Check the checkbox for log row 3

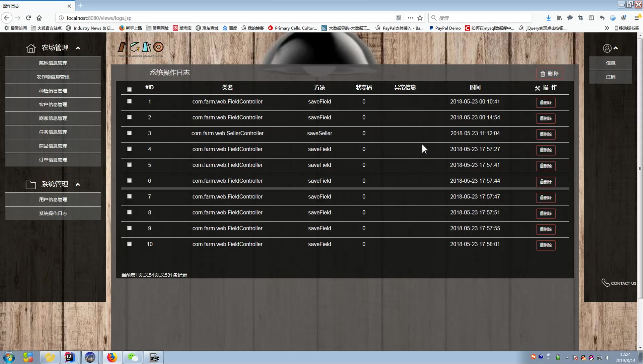(x=129, y=133)
